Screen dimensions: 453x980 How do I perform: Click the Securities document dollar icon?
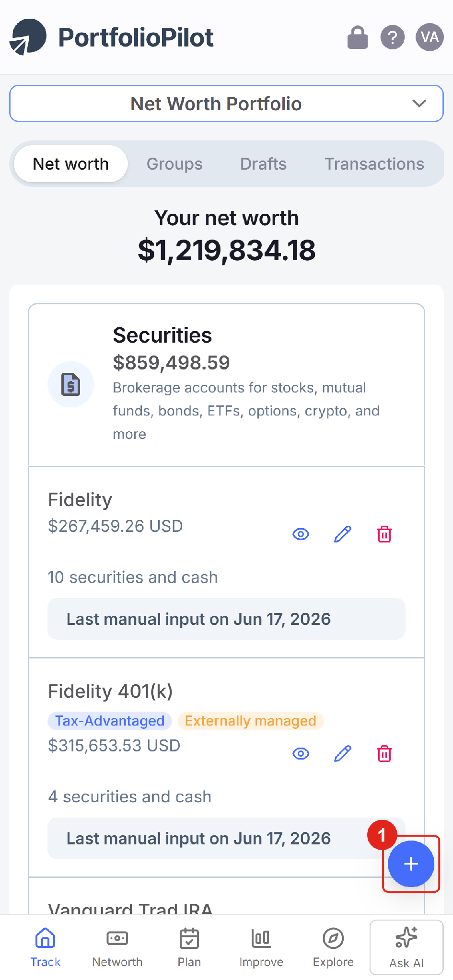[70, 384]
